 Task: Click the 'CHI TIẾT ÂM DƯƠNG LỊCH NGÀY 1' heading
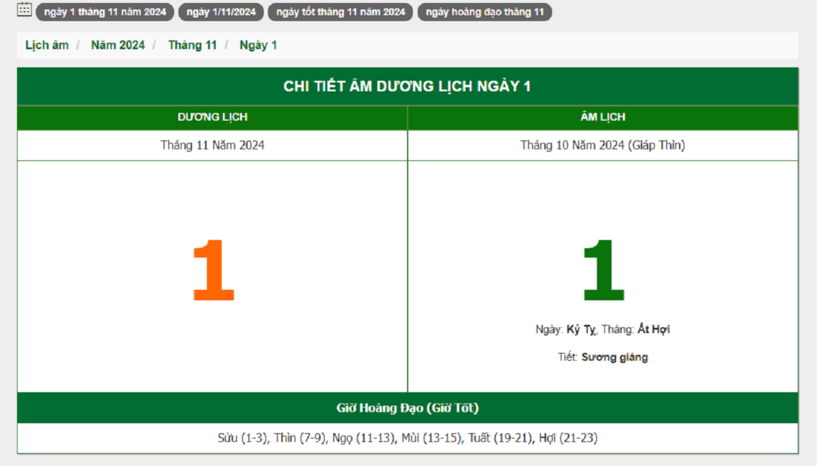407,86
